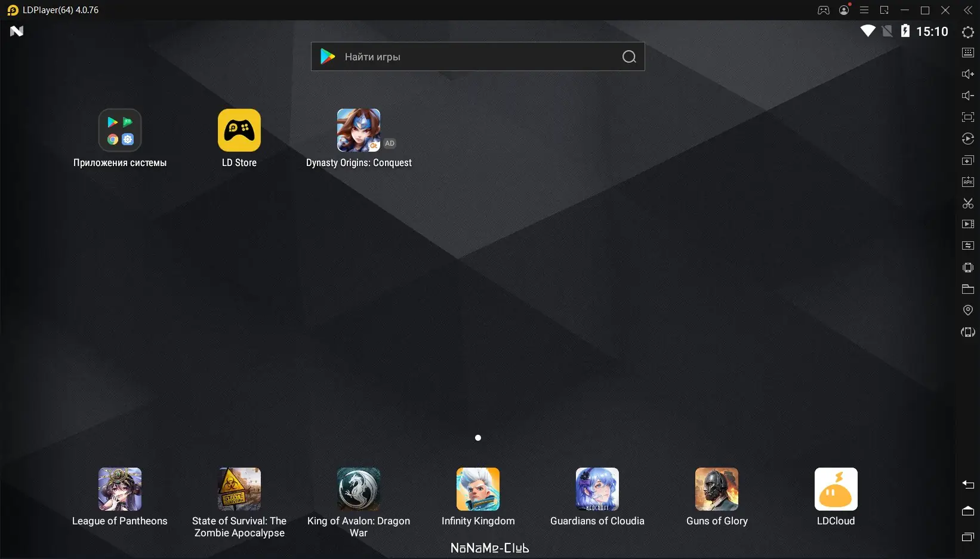Open emulator settings gear in sidebar

tap(968, 32)
